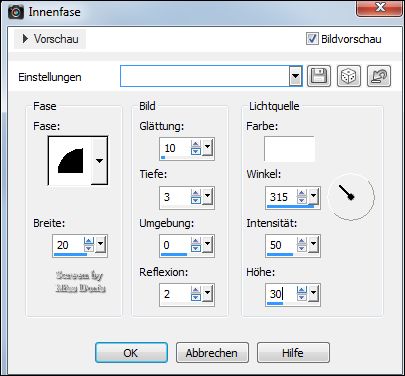Screen dimensions: 405x376
Task: Open help with the Hilfe button
Action: [x=293, y=353]
